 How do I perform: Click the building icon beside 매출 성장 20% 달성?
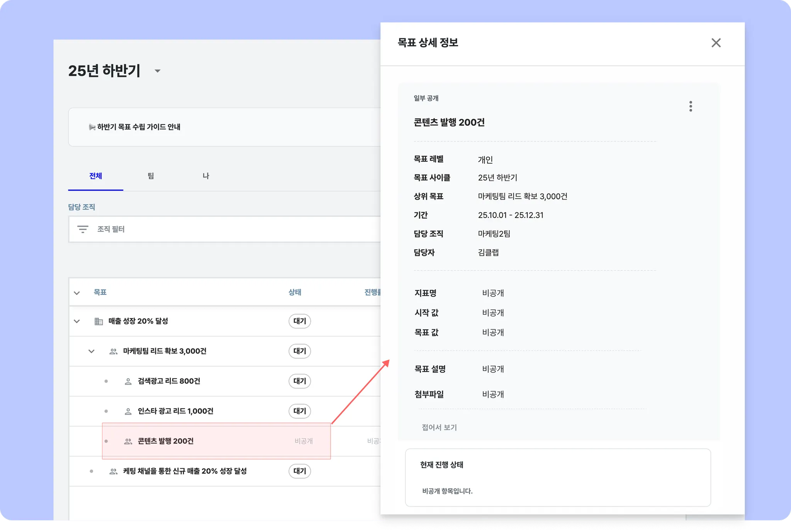98,321
